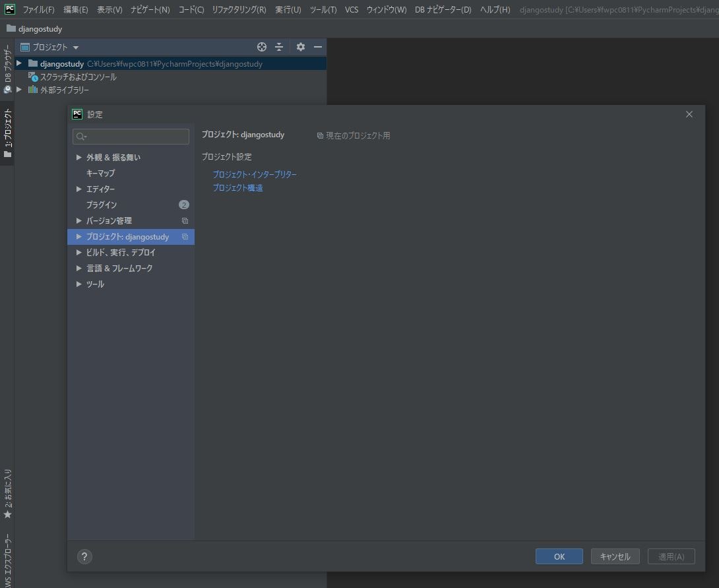Open the AWS エクスプローラー side tool tab
Image resolution: width=719 pixels, height=588 pixels.
tap(7, 562)
